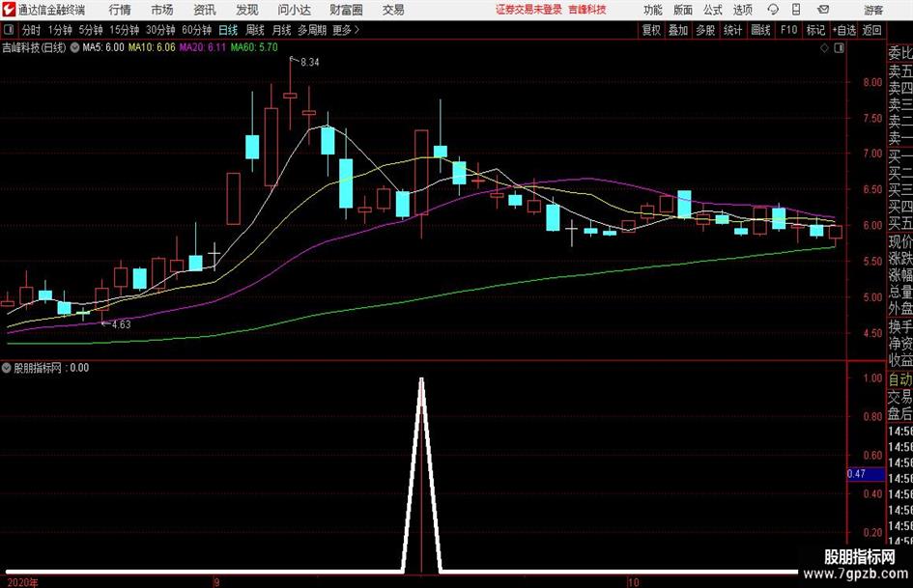Toggle the left side panel icon

9,30
